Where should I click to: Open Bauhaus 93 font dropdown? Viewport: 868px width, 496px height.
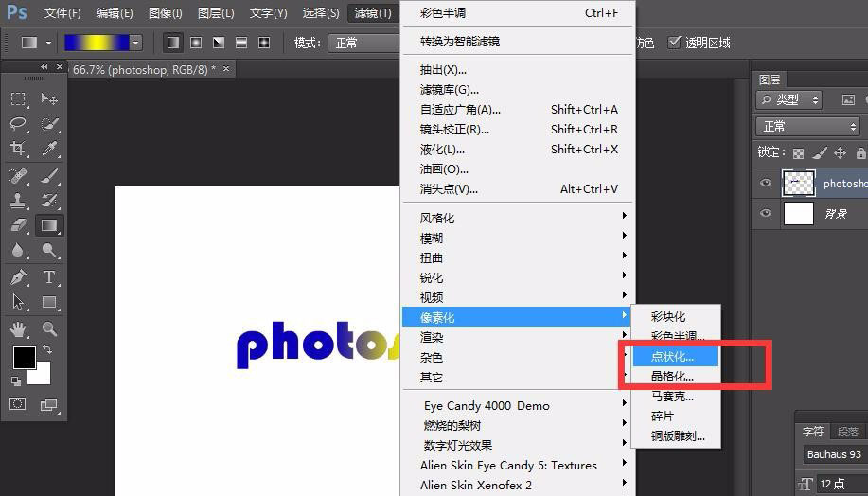click(835, 454)
